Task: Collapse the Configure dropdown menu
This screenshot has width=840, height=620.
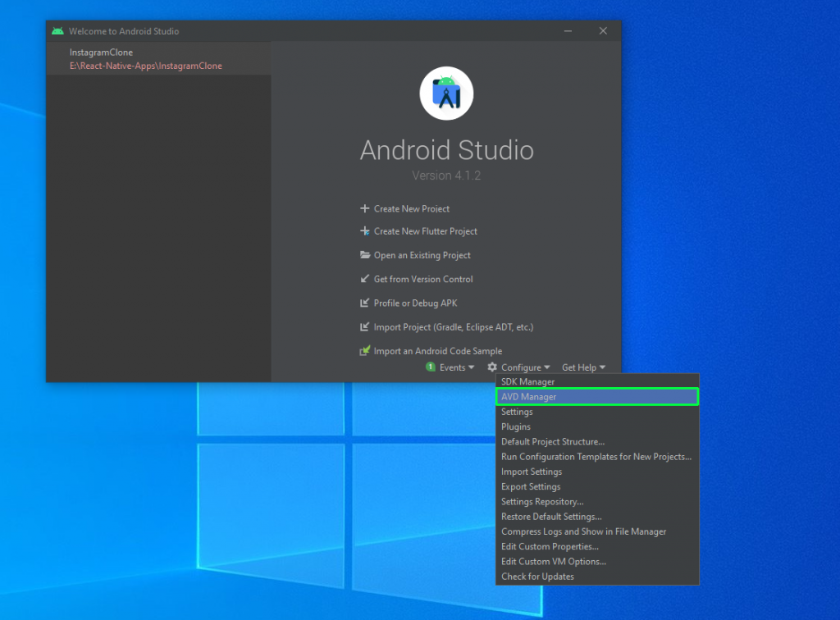Action: (525, 367)
